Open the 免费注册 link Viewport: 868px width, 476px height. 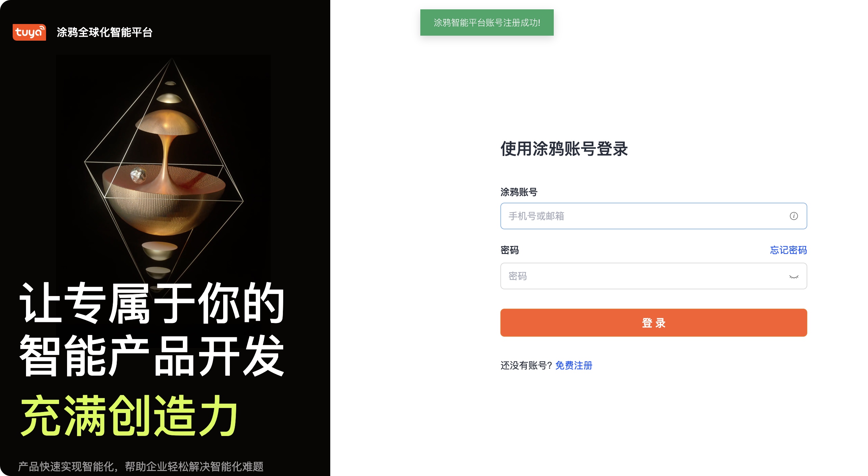tap(573, 365)
